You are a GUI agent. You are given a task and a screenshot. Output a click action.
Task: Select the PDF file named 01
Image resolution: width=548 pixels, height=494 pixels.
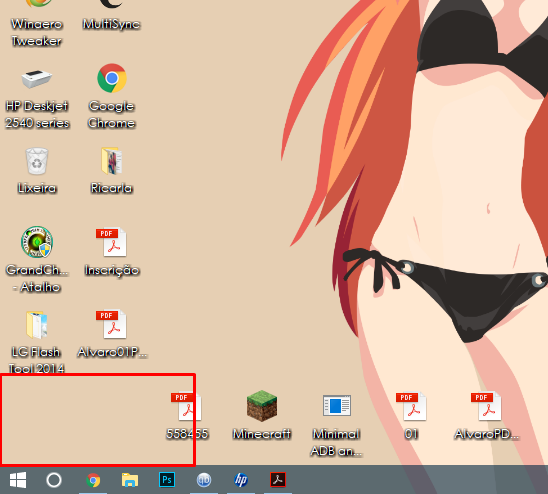[411, 415]
